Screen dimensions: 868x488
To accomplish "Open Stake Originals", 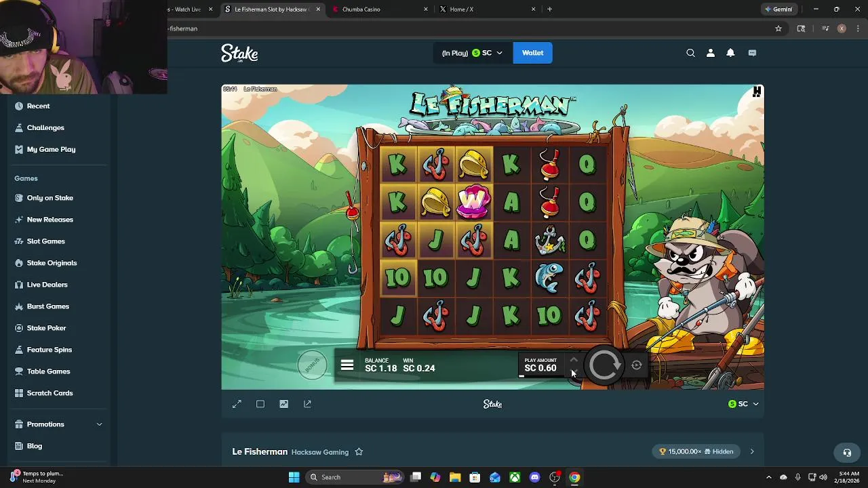I will pos(52,263).
